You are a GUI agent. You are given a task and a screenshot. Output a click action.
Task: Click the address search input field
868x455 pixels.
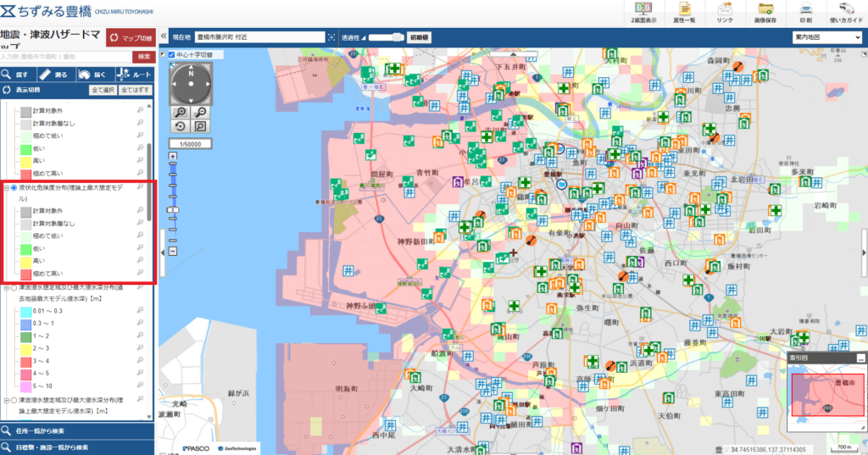66,57
